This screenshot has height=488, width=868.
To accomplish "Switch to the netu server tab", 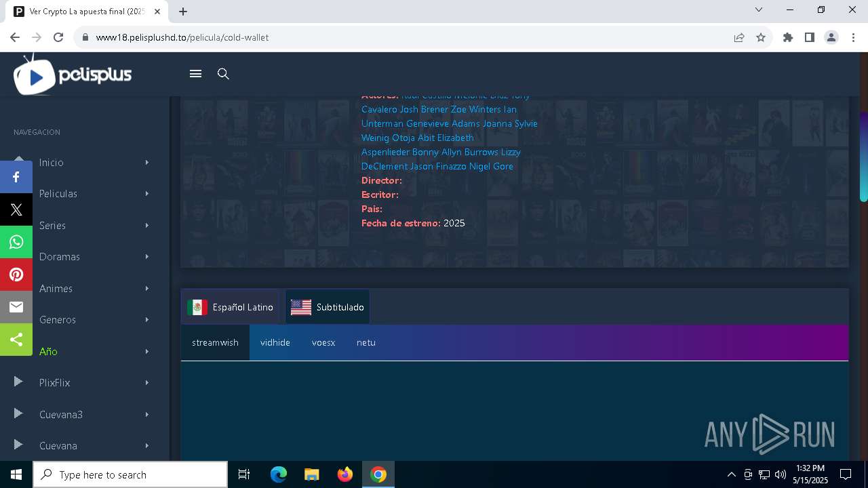I will (x=366, y=342).
